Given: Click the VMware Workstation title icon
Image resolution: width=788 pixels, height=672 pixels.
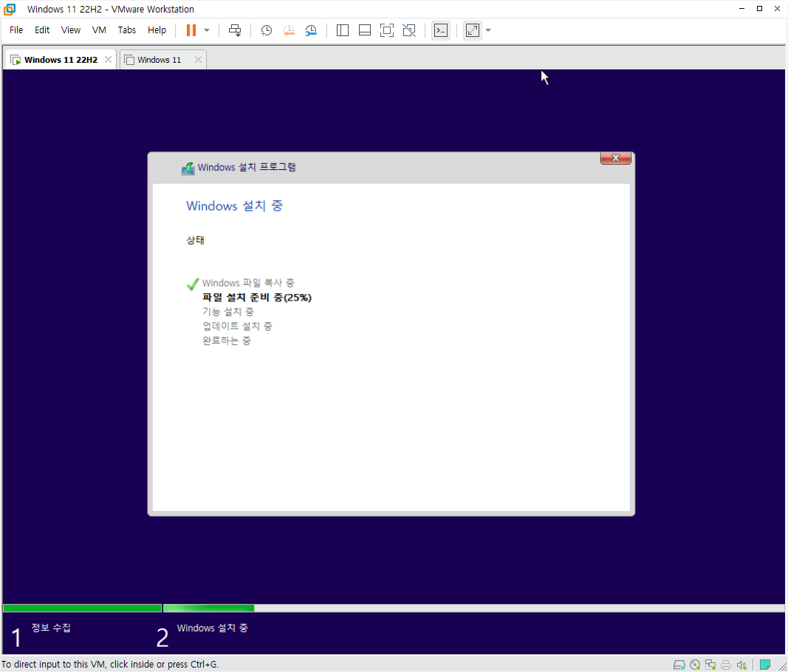Looking at the screenshot, I should pos(10,9).
